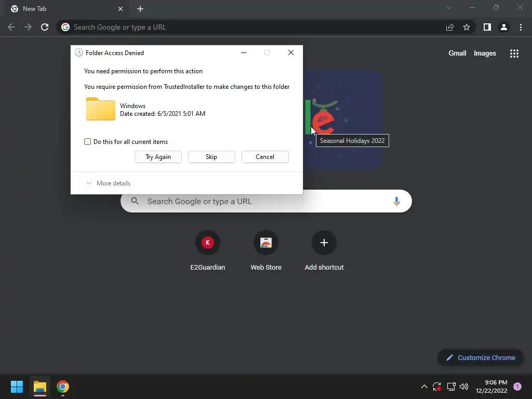Viewport: 532px width, 399px height.
Task: Check 'Do this for all current items'
Action: pyautogui.click(x=87, y=142)
